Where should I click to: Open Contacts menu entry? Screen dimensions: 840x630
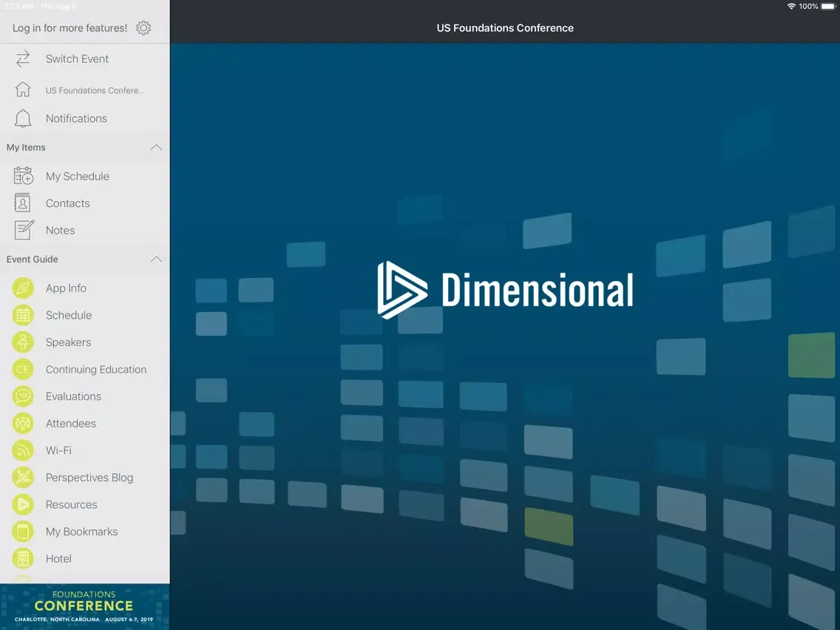84,203
